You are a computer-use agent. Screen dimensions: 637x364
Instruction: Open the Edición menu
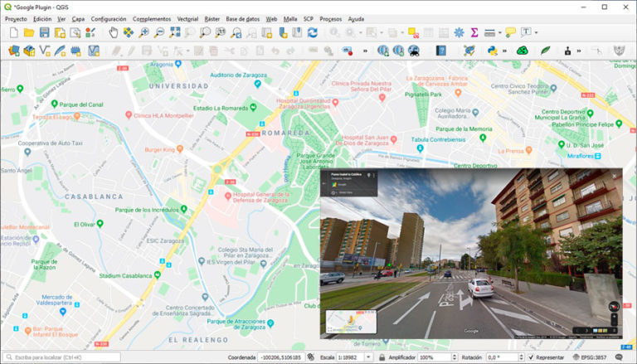42,19
